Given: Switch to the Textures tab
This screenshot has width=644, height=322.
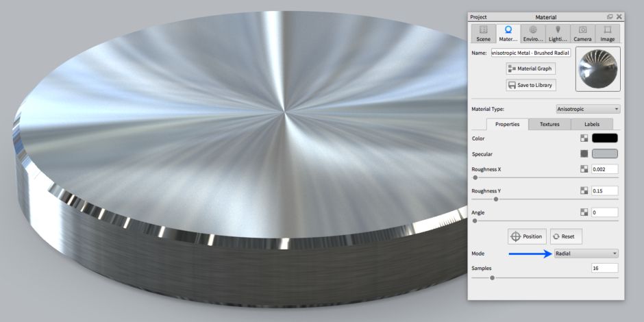Looking at the screenshot, I should [x=549, y=124].
